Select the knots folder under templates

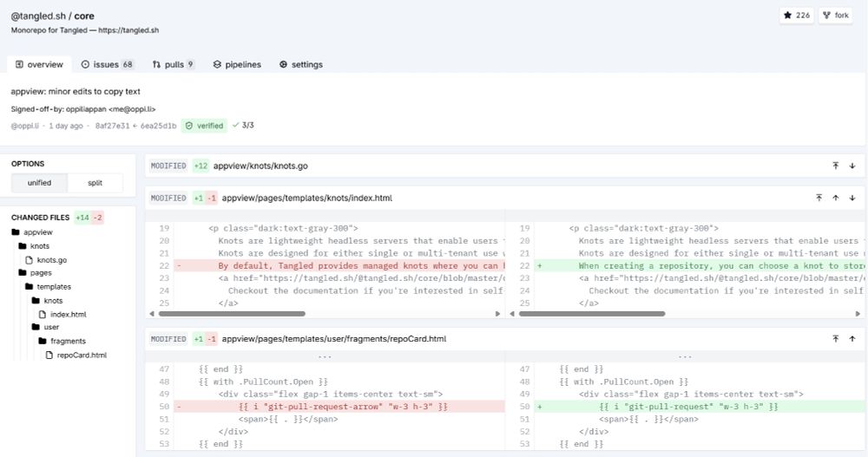pos(48,300)
